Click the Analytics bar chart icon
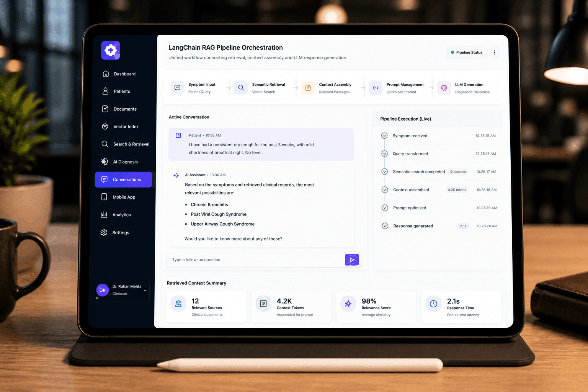The height and width of the screenshot is (392, 588). pyautogui.click(x=104, y=214)
